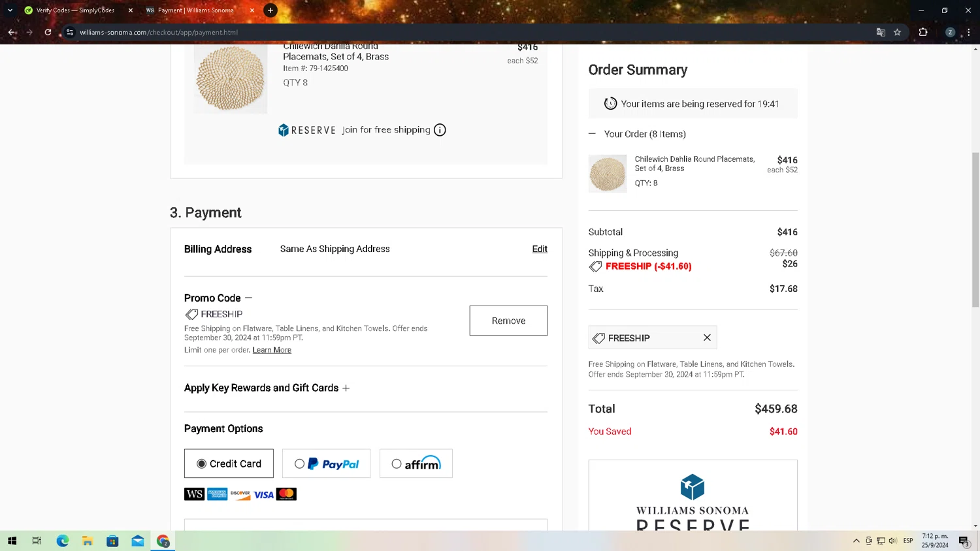Remove FREESHIP chip with the X icon
This screenshot has height=551, width=980.
click(707, 338)
